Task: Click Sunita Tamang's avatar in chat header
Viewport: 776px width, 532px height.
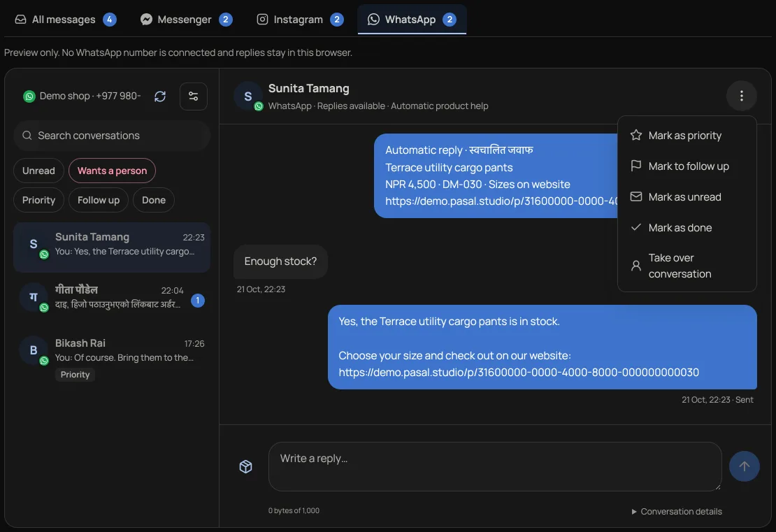Action: 248,96
